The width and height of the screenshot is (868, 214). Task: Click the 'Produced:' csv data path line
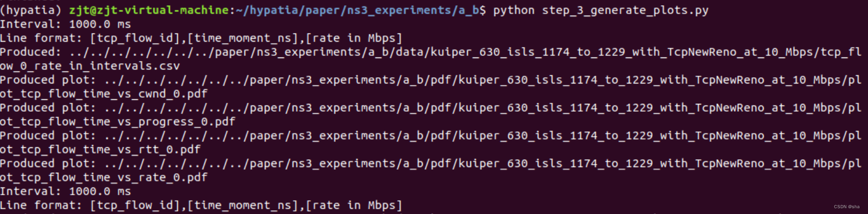[431, 52]
